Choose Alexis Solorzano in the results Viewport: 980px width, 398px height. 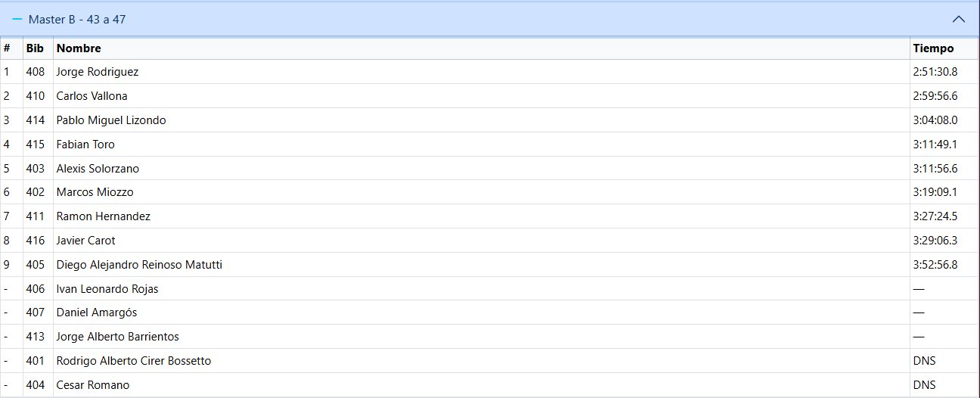click(x=98, y=169)
